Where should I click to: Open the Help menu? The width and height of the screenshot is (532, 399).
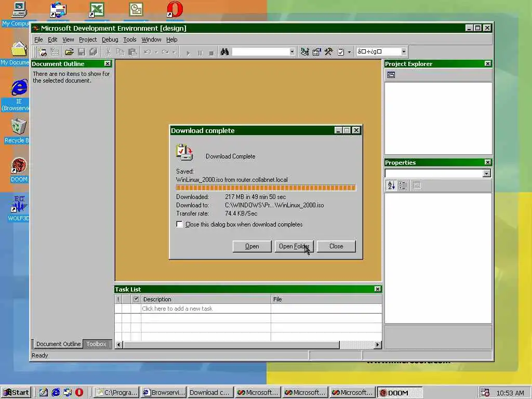(171, 39)
